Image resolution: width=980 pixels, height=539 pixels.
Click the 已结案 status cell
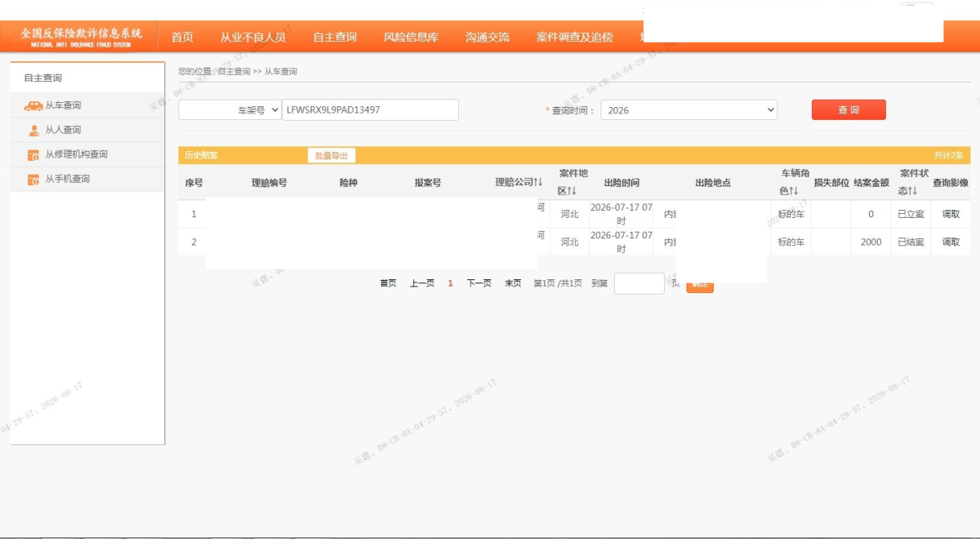(911, 242)
